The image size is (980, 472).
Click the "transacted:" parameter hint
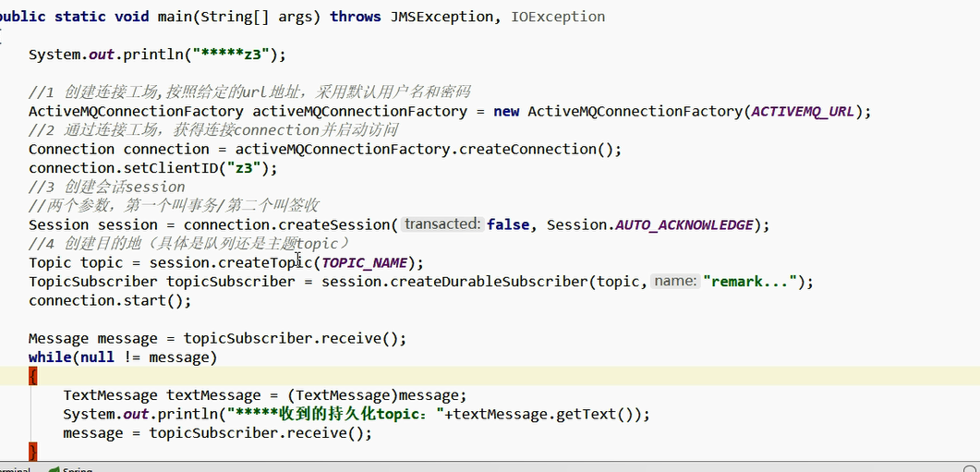pos(443,224)
